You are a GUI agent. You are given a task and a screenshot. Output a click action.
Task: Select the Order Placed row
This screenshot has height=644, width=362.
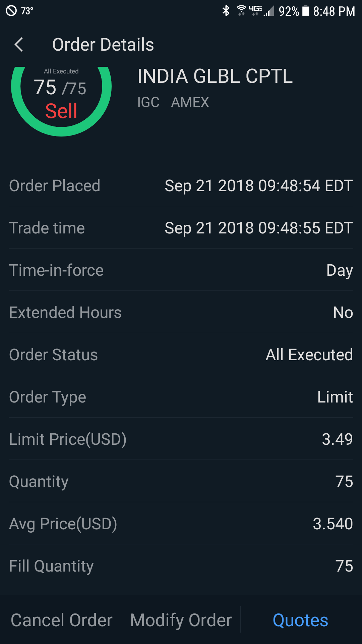point(181,186)
